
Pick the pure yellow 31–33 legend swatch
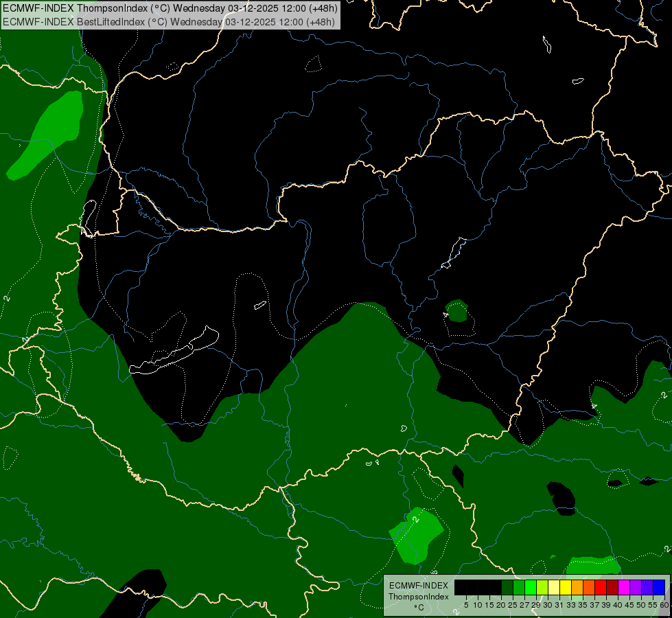[x=566, y=587]
